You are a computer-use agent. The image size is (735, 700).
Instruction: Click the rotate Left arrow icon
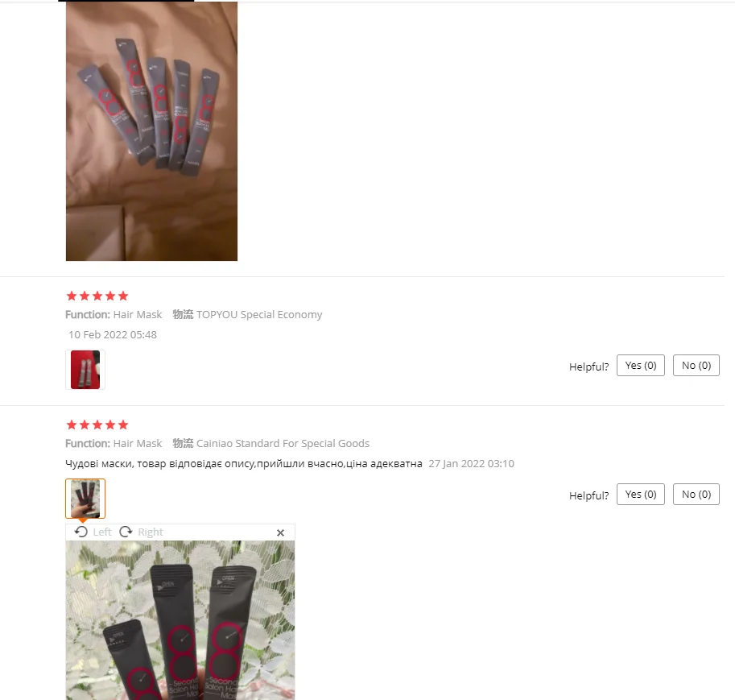pos(81,532)
